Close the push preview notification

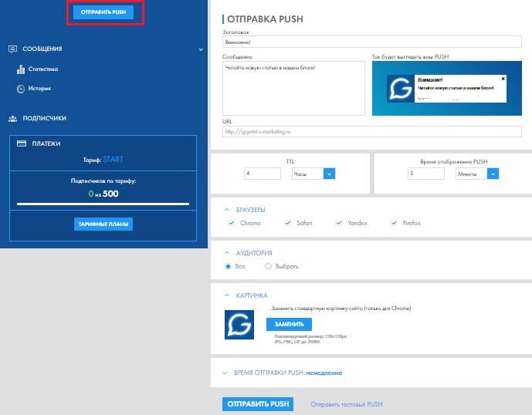click(503, 79)
